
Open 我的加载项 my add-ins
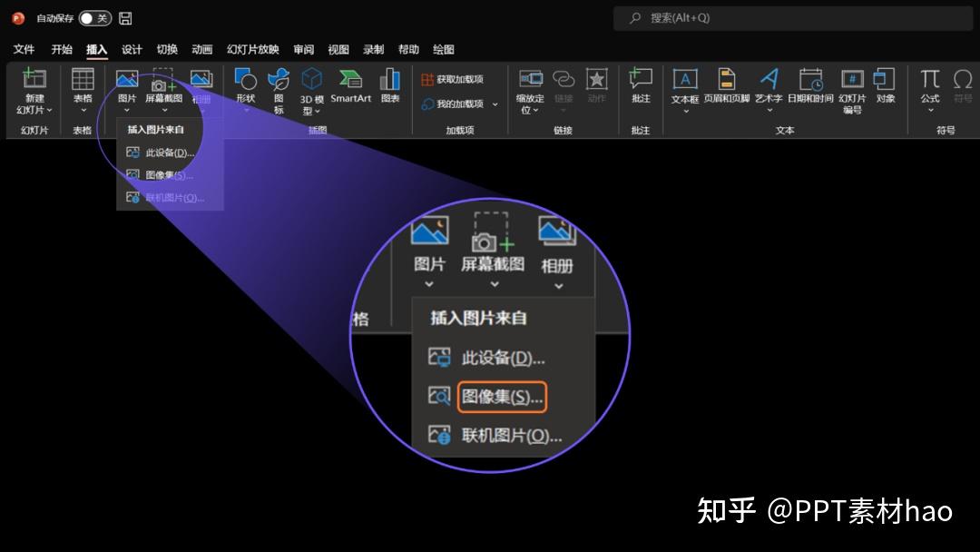click(453, 103)
